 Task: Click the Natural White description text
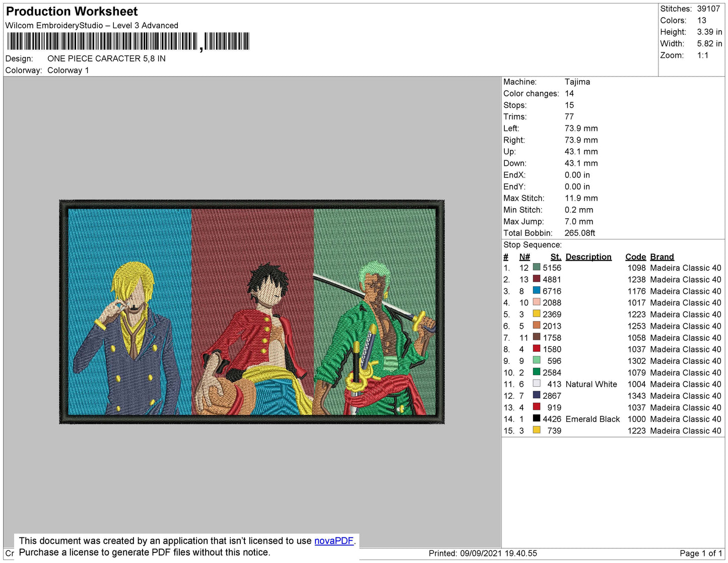(x=591, y=384)
